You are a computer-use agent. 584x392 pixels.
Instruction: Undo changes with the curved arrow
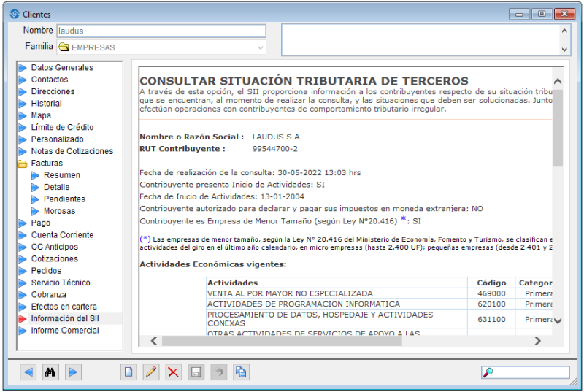(218, 372)
